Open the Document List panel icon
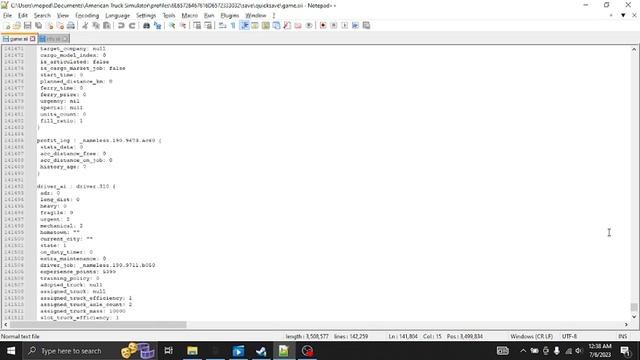This screenshot has height=360, width=640. 276,25
